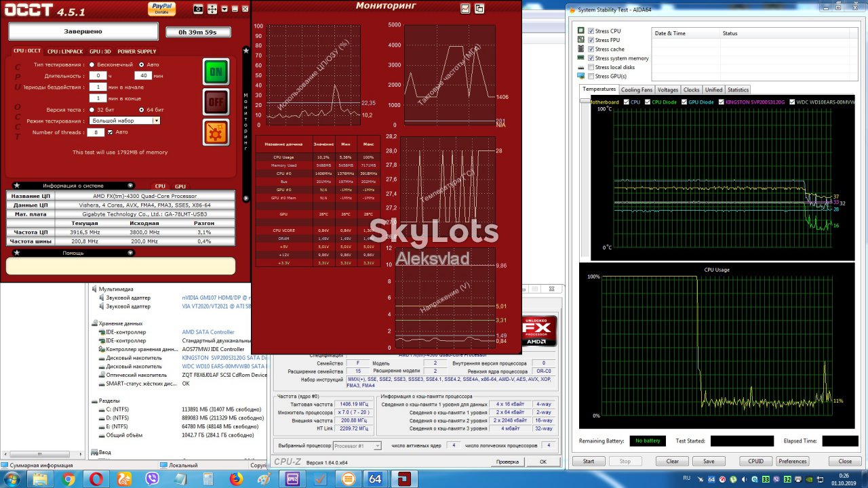
Task: Click the Проверка button in CPU-Z
Action: [x=507, y=462]
